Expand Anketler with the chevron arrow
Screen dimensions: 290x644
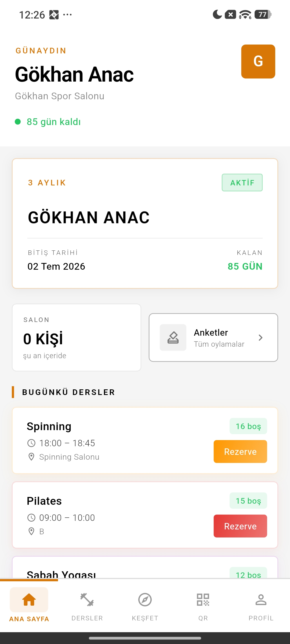(260, 338)
